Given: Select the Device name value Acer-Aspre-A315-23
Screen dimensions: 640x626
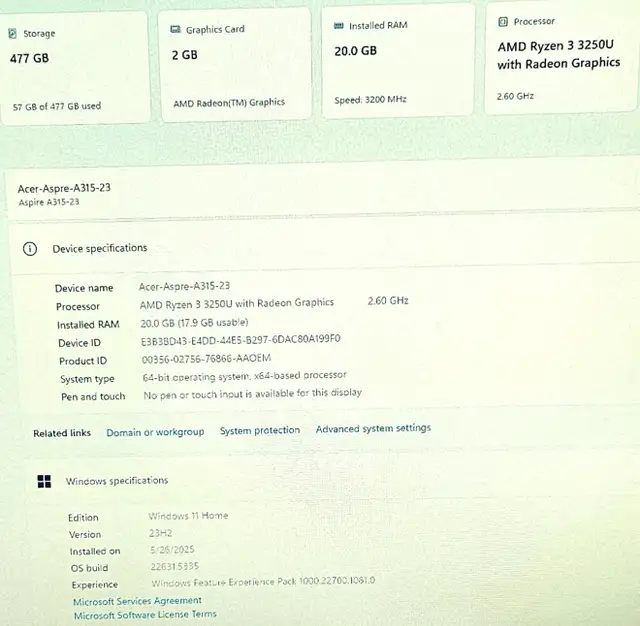Looking at the screenshot, I should (184, 286).
